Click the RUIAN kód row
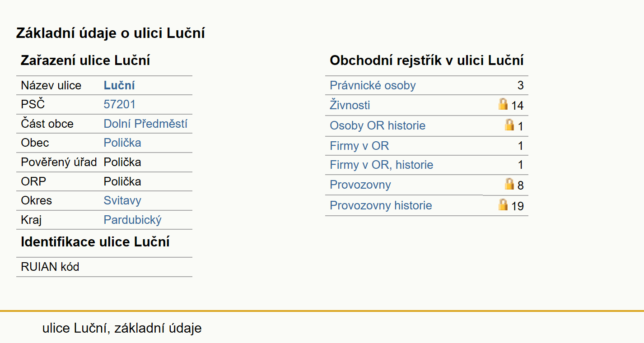Viewport: 644px width, 343px height. click(104, 267)
